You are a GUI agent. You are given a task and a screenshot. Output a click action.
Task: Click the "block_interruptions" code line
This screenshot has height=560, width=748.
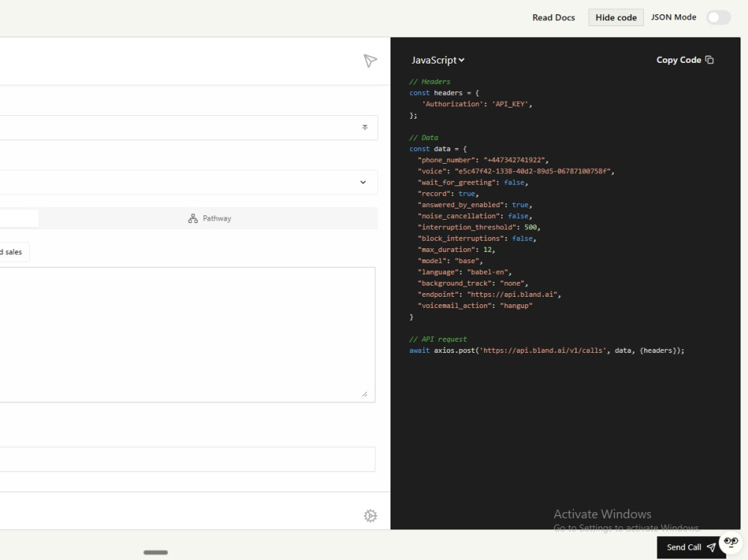tap(476, 239)
